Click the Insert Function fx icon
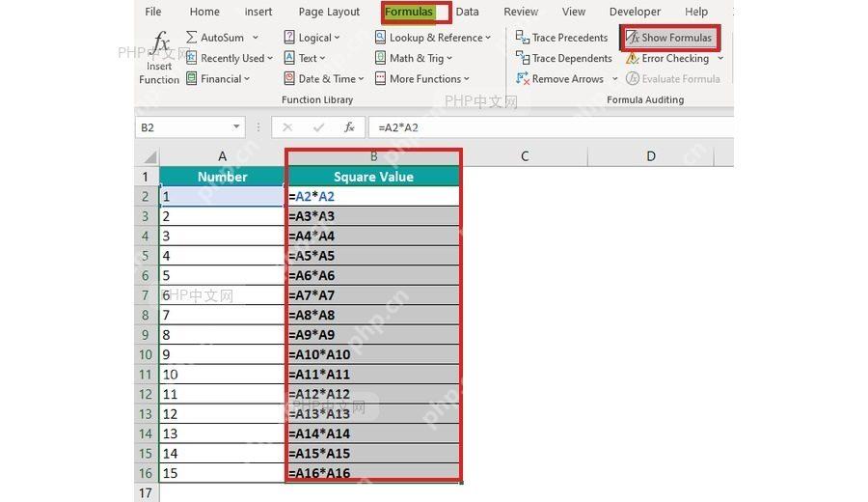This screenshot has width=868, height=502. 160,42
